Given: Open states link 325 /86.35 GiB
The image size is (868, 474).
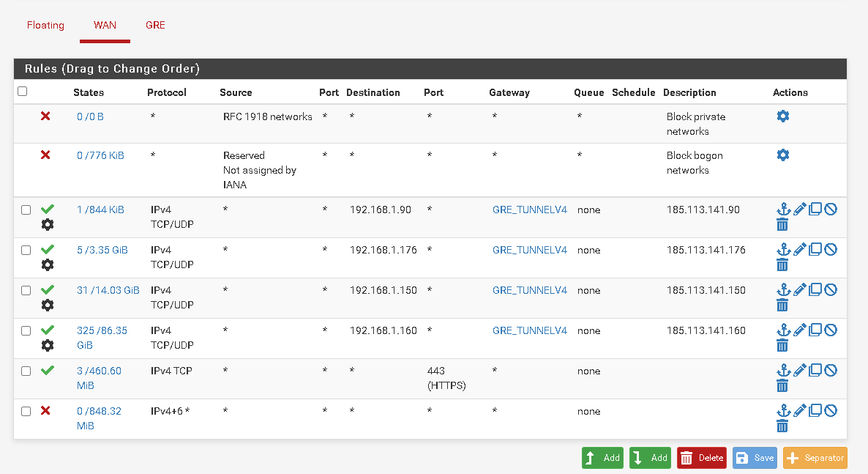Looking at the screenshot, I should (x=102, y=338).
